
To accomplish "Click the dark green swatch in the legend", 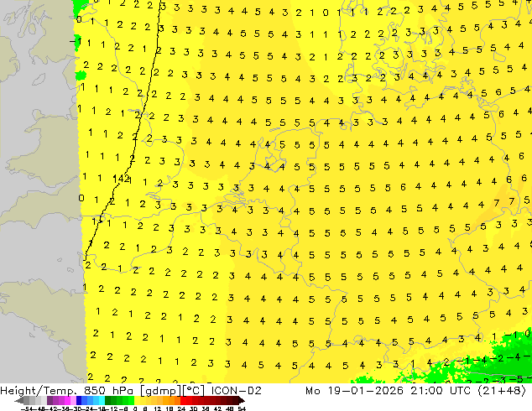I will coord(107,400).
